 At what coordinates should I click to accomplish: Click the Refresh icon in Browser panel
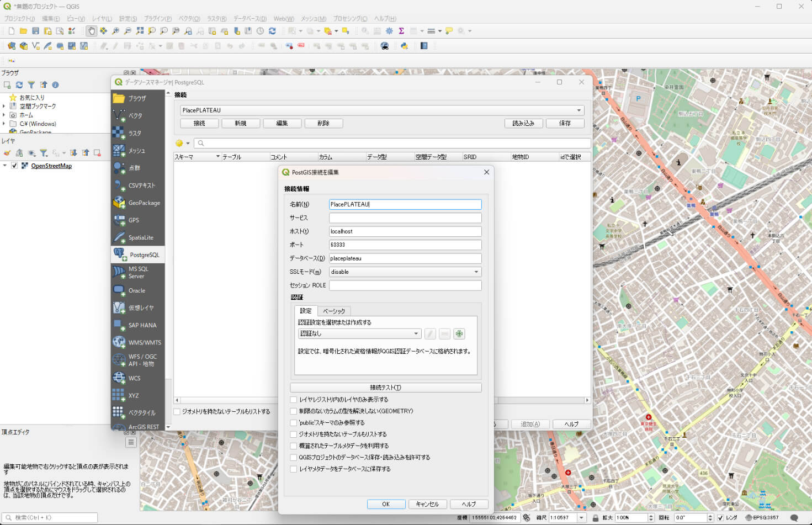click(x=19, y=85)
